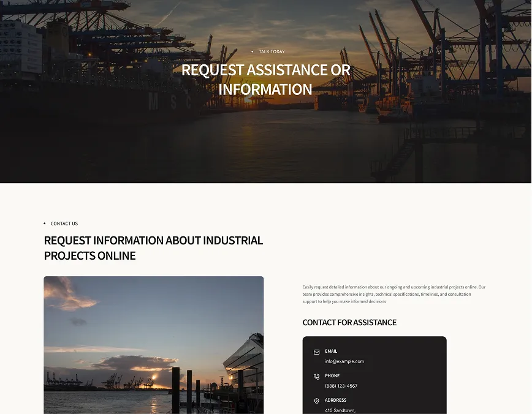The height and width of the screenshot is (414, 532).
Task: Click the 'TALK TODAY' hero tagline
Action: 272,51
